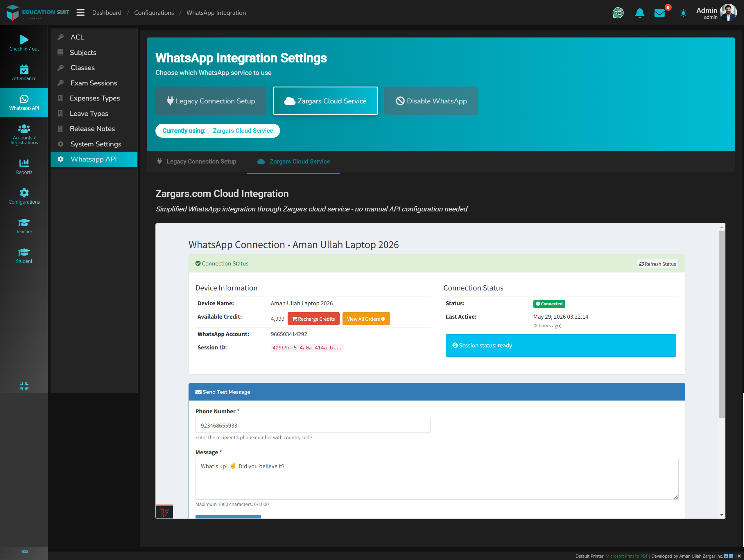Click the Education Suit logo
Viewport: 744px width, 560px height.
point(38,13)
